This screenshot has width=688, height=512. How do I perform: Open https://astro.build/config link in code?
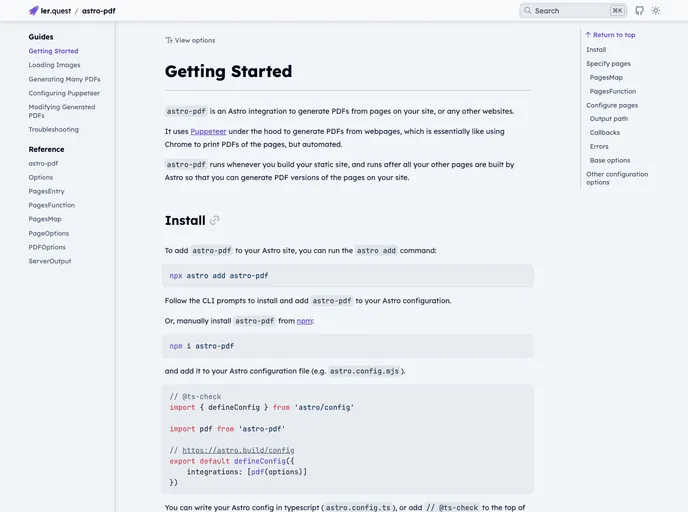238,450
